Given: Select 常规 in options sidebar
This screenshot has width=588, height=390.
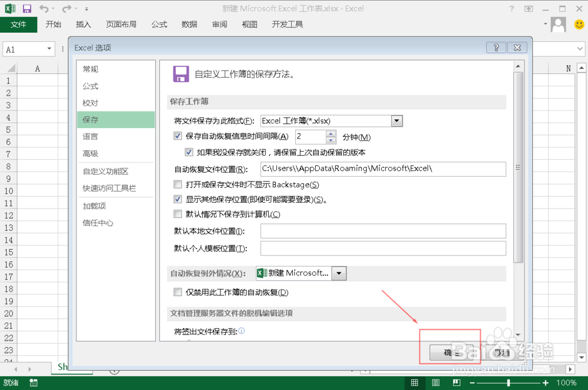Looking at the screenshot, I should (116, 69).
